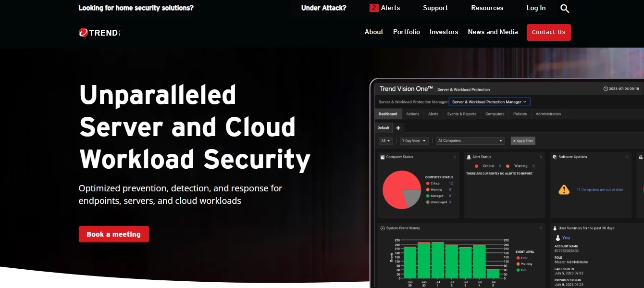Click the 2023-07-05 09:18 timestamp

(x=624, y=88)
